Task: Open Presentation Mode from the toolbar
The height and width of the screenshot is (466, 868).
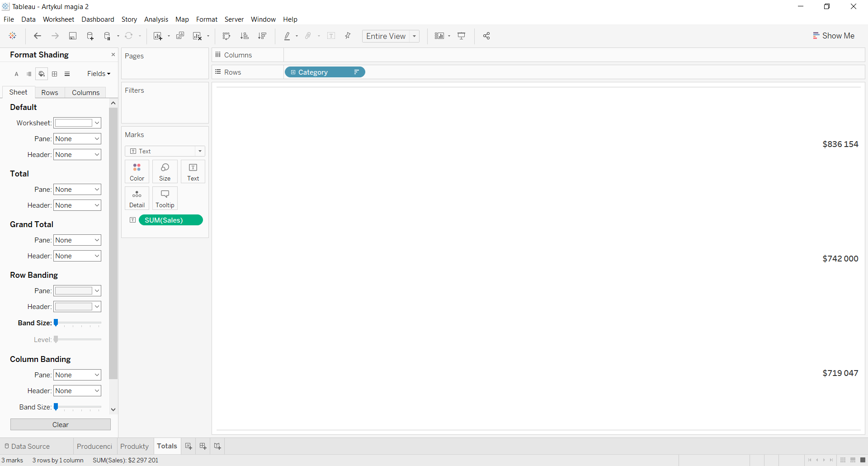Action: (x=462, y=36)
